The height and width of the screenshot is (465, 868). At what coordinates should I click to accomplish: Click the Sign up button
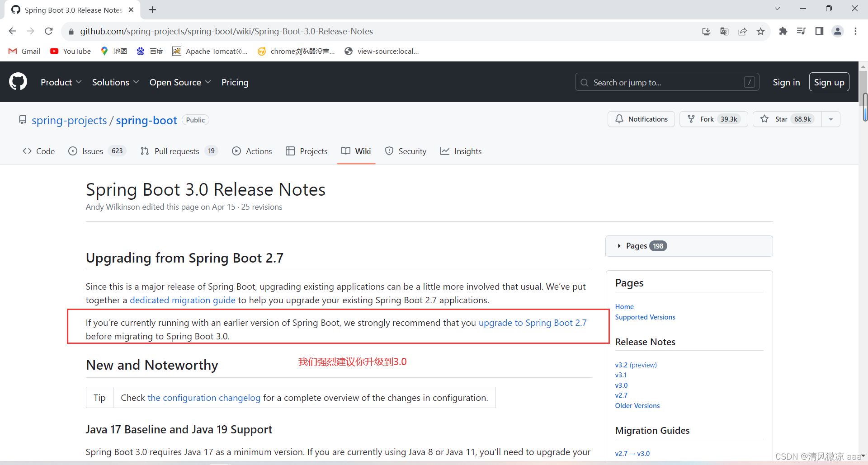coord(829,82)
